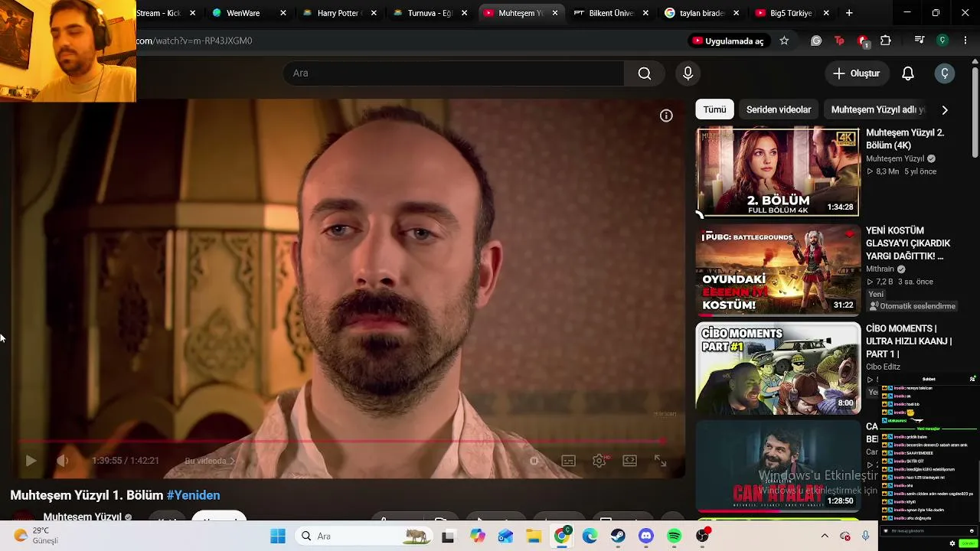Open the Chrome profile avatar
The height and width of the screenshot is (551, 980).
[942, 41]
